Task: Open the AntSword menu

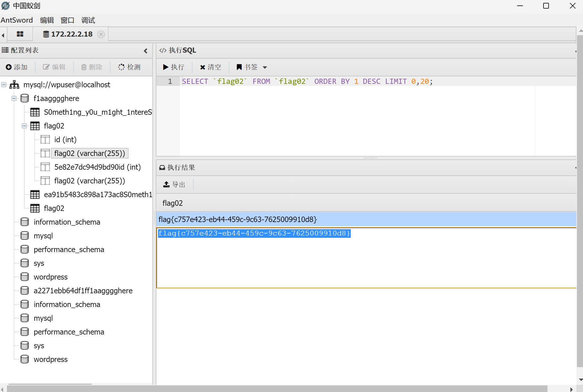Action: pos(17,20)
